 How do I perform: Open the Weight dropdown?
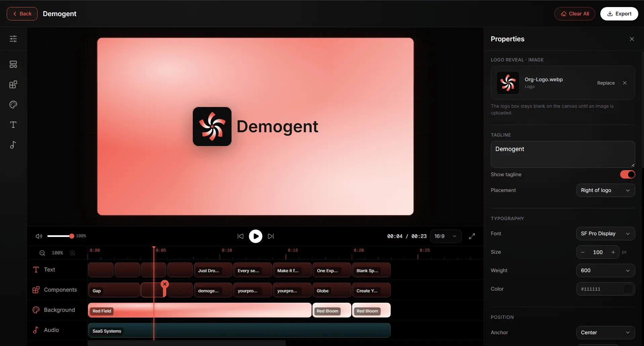[x=606, y=270]
